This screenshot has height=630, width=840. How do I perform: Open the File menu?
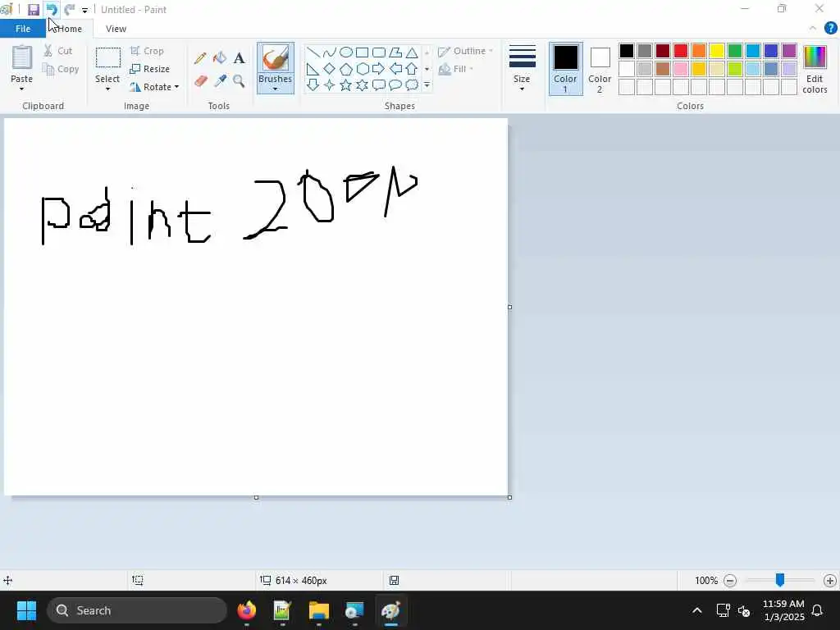coord(23,29)
